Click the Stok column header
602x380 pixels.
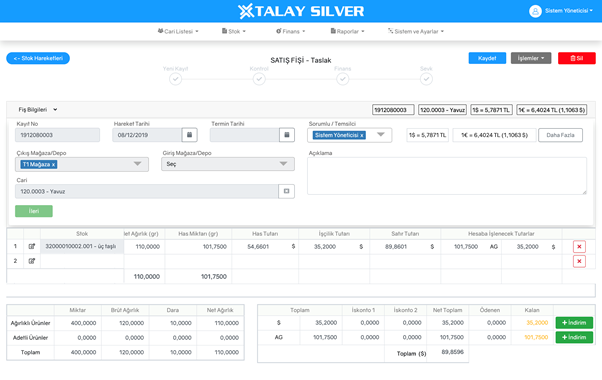click(x=82, y=234)
